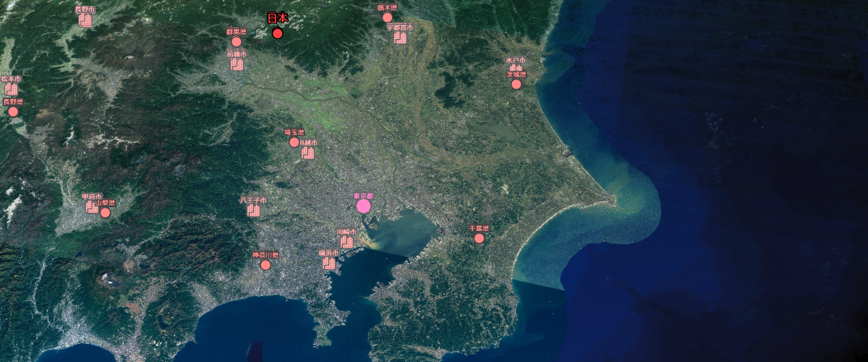This screenshot has height=362, width=868.
Task: Select the red 日本 country marker
Action: coord(278,33)
